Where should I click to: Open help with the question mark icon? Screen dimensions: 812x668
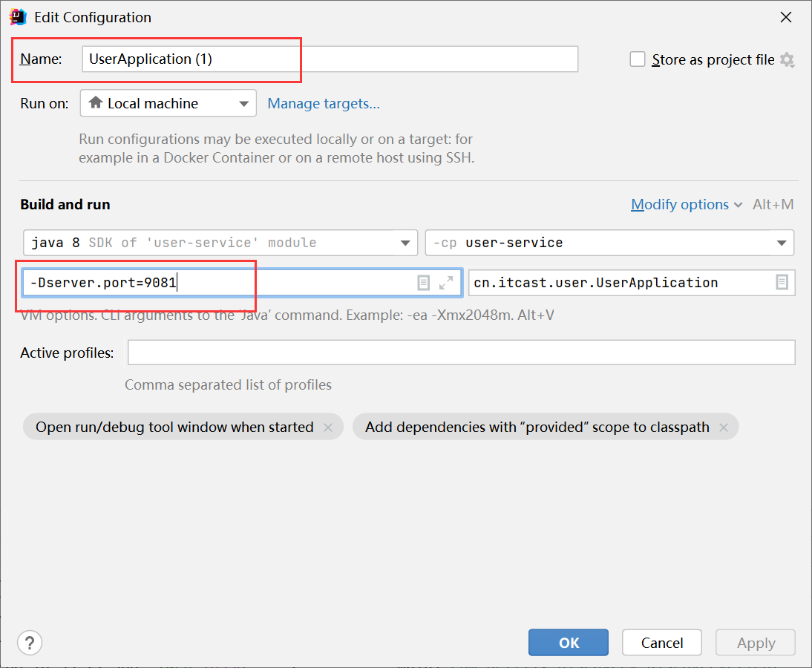(30, 643)
